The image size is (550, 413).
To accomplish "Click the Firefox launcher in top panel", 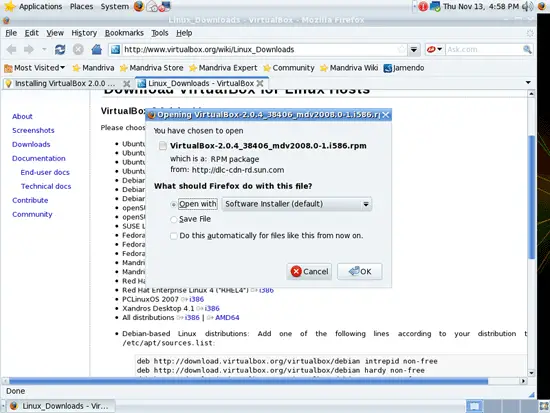I will pyautogui.click(x=139, y=6).
